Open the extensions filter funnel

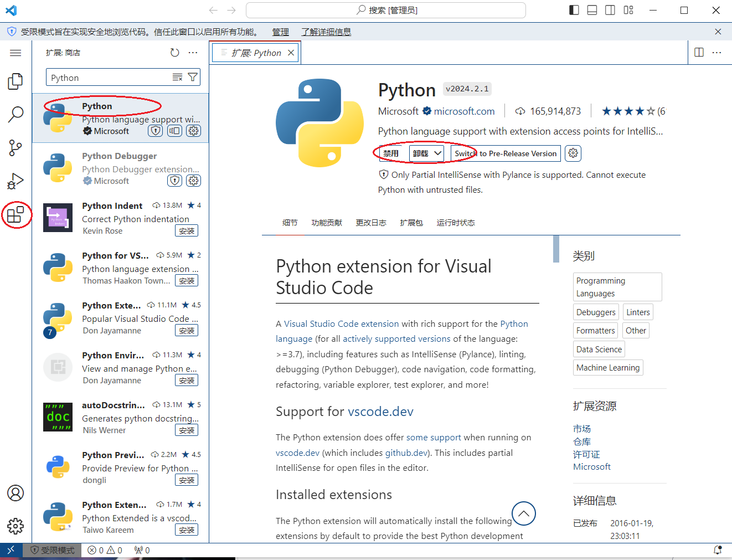pos(193,78)
